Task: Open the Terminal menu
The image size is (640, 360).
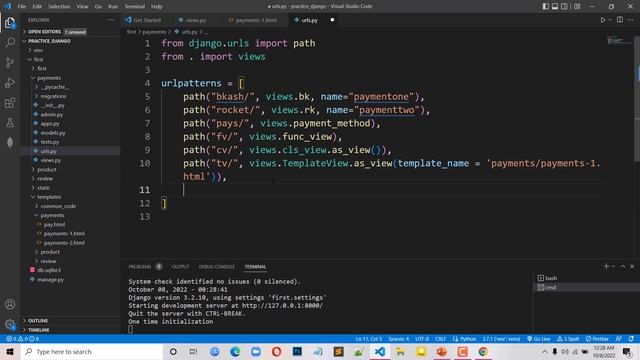Action: coord(135,6)
